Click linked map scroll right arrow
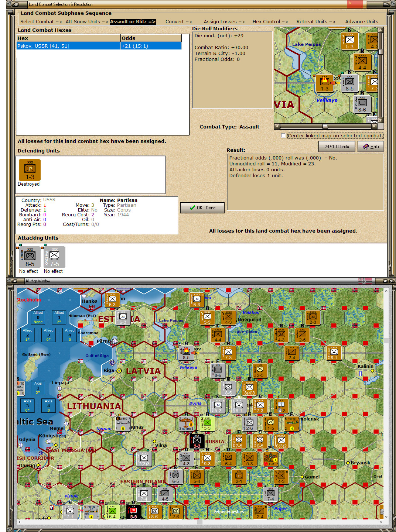396x532 pixels. click(x=375, y=126)
